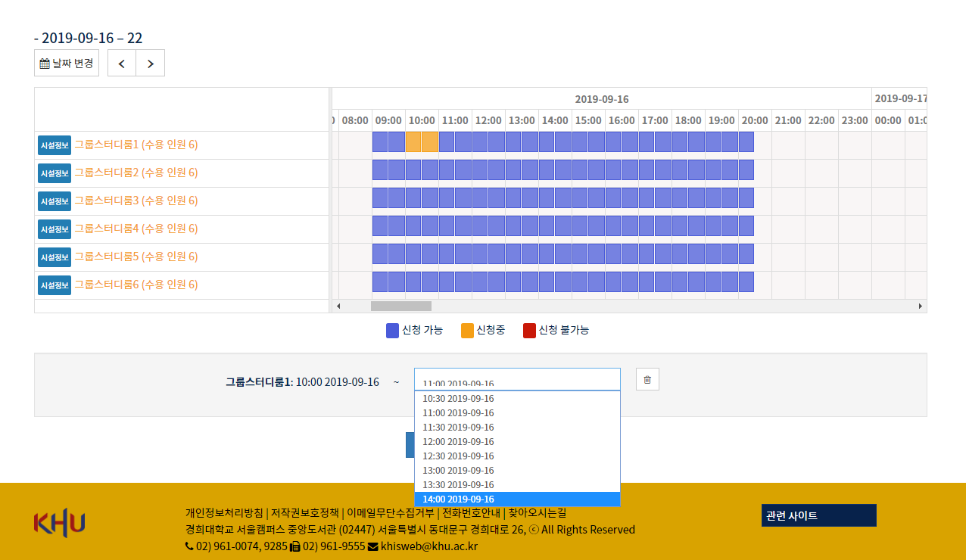
Task: Click orange 신청중 legend swatch
Action: pos(467,331)
